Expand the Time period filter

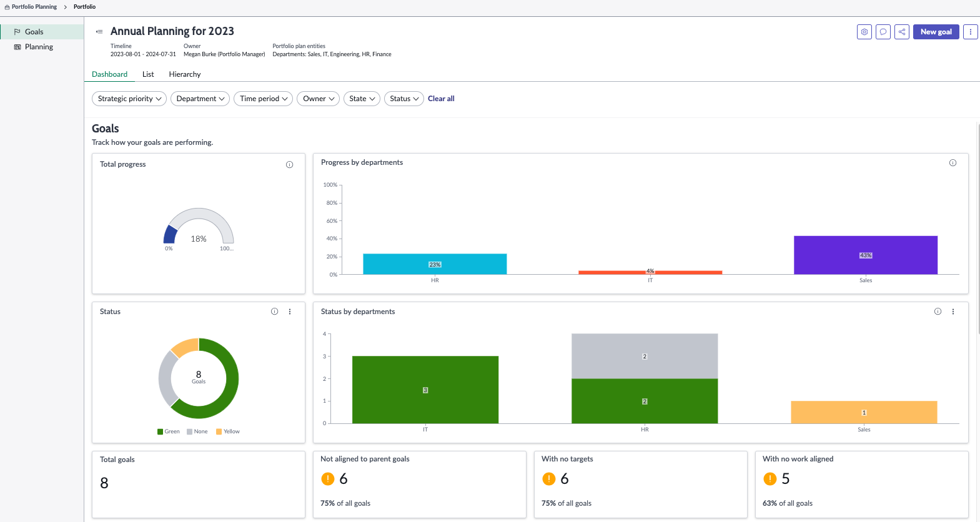point(263,99)
